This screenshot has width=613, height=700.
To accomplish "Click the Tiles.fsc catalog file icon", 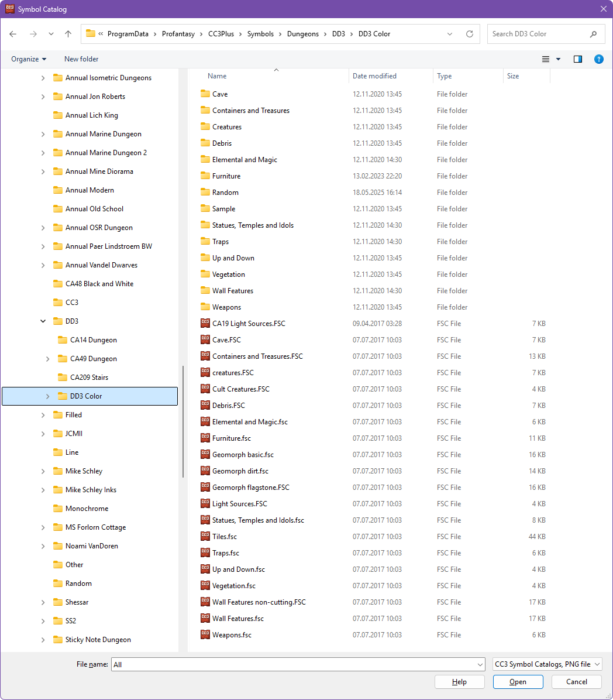I will point(205,536).
